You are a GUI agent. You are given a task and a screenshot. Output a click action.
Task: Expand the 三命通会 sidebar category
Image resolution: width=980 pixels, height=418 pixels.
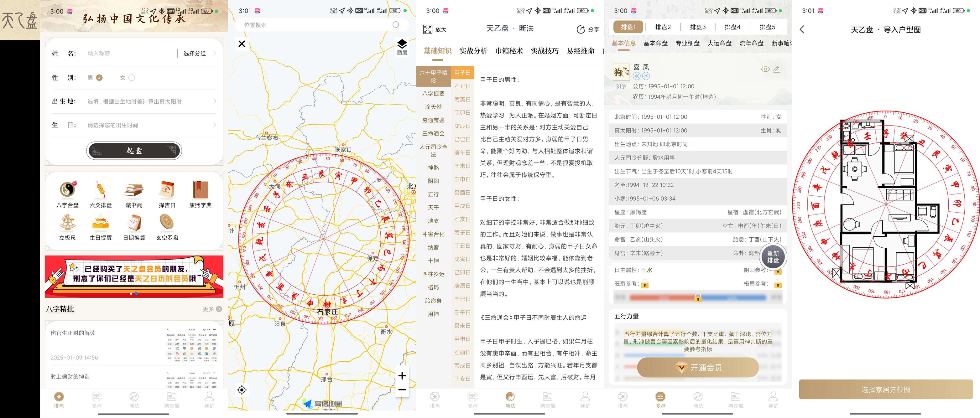[x=433, y=133]
